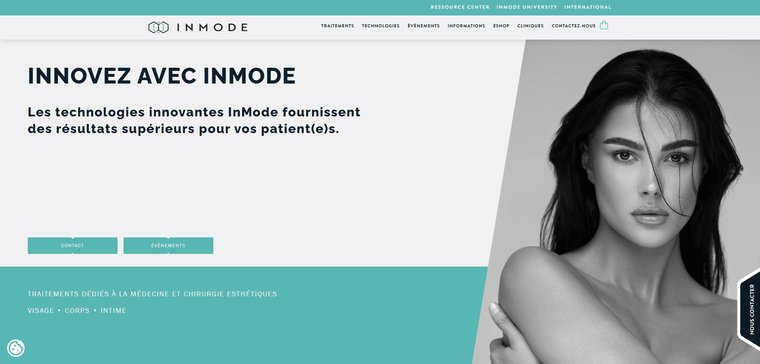This screenshot has height=364, width=760.
Task: Open the Traitements menu
Action: [x=337, y=26]
